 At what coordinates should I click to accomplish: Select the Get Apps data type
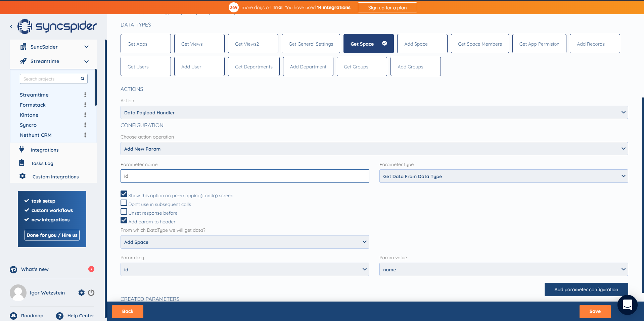coord(146,44)
